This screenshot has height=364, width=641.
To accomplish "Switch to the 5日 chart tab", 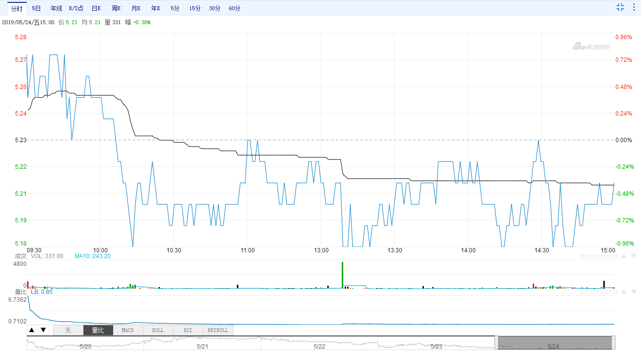I will 36,8.
